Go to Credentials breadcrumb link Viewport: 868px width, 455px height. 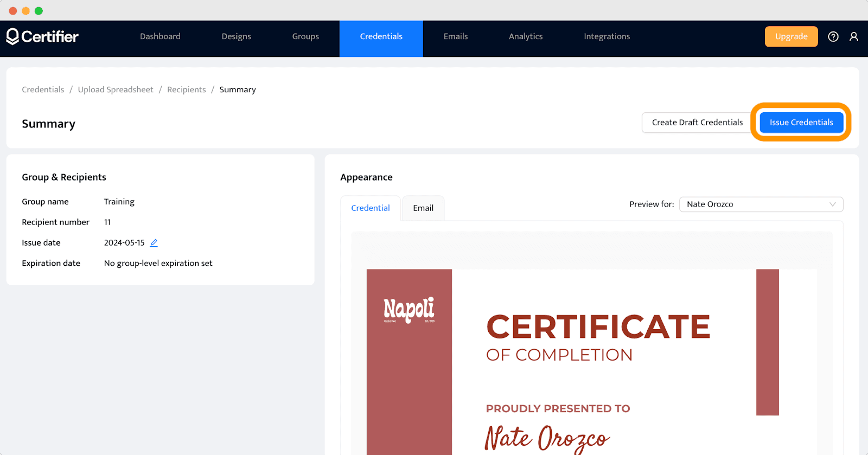43,89
